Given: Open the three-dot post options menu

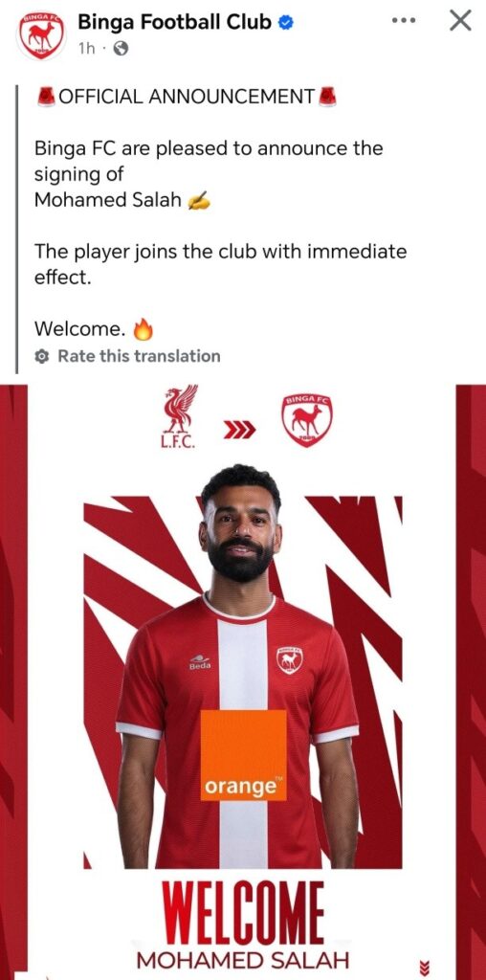Looking at the screenshot, I should click(x=404, y=21).
